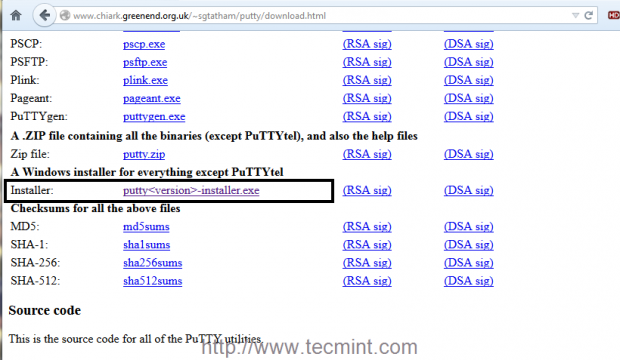Viewport: 620px width, 360px height.
Task: Click the 'PSCP:' row label
Action: tap(26, 44)
